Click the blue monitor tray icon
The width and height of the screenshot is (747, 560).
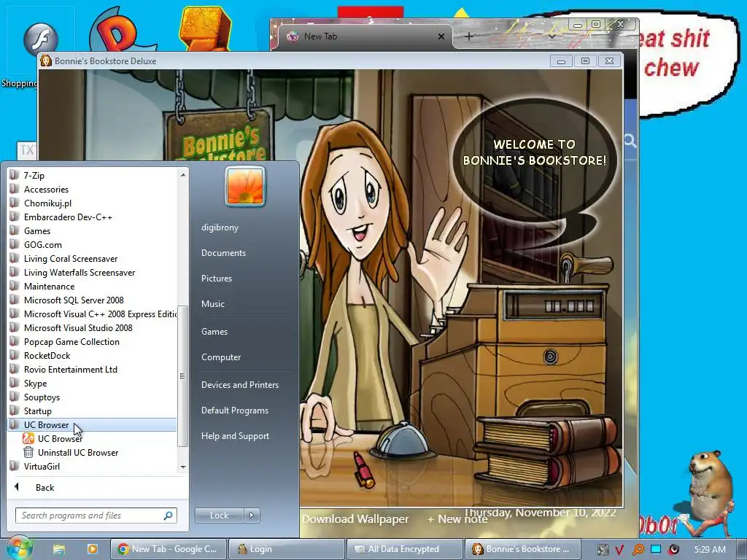656,549
